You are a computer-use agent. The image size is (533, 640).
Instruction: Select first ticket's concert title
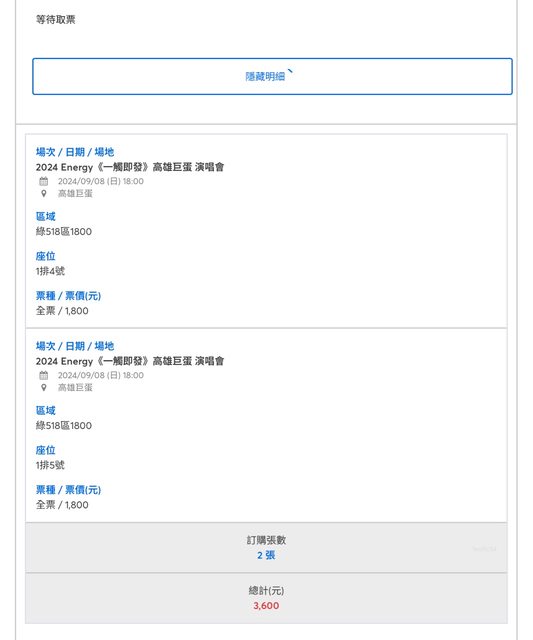[130, 167]
